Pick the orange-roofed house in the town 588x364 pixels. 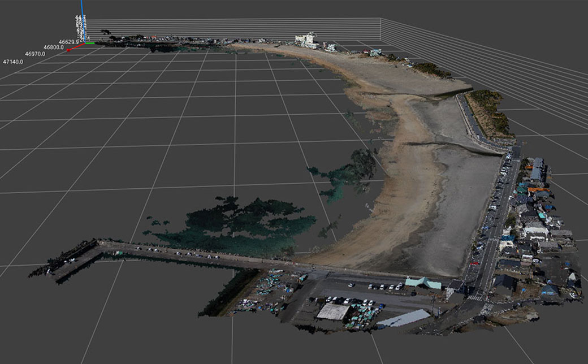tap(537, 190)
